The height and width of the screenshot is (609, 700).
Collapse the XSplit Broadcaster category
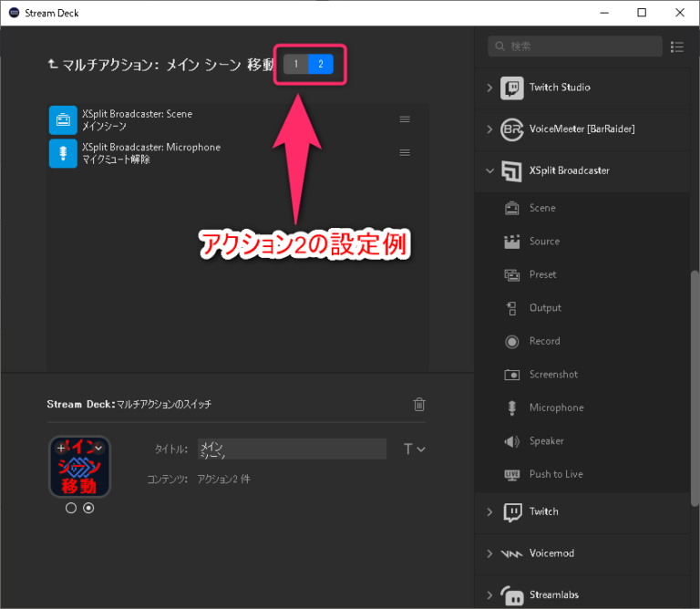pyautogui.click(x=489, y=170)
